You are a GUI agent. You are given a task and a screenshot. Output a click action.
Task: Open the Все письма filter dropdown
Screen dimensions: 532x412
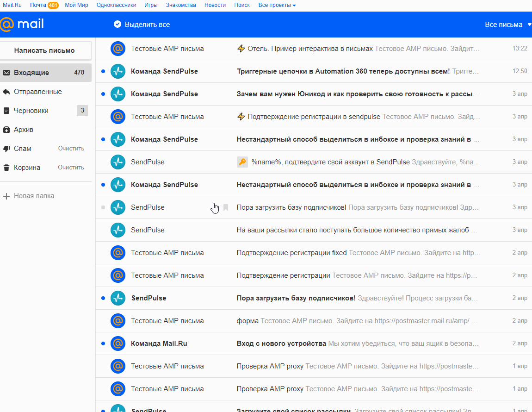coord(507,25)
